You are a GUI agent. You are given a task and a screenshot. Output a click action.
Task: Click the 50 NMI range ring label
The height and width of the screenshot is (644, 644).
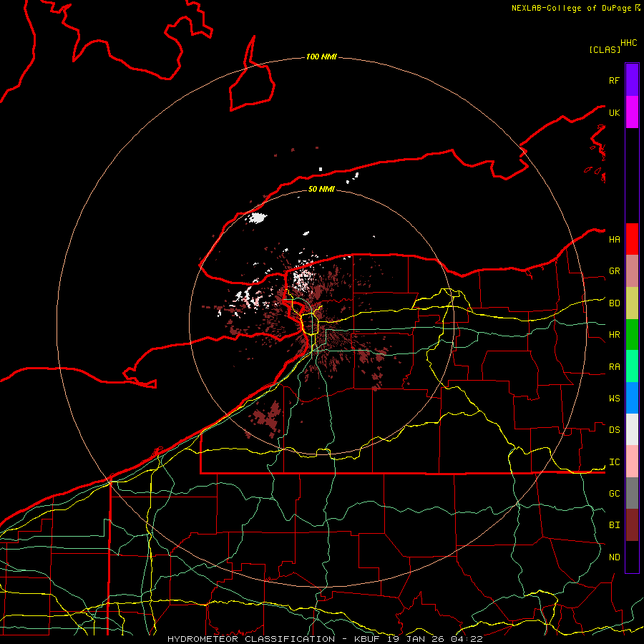(321, 189)
